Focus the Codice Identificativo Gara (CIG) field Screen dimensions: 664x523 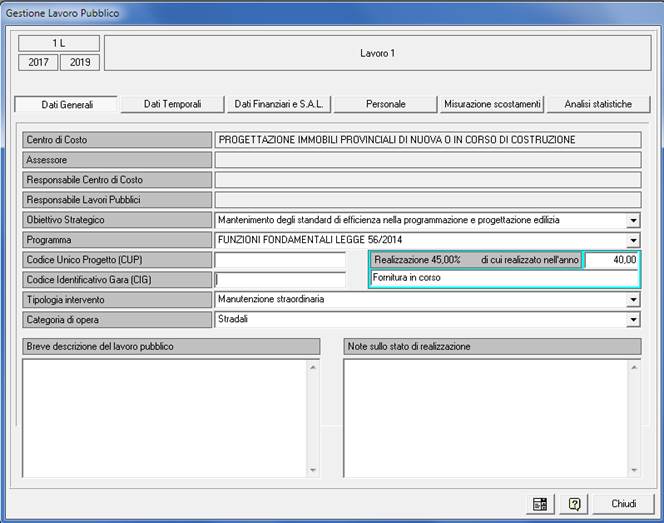(280, 280)
